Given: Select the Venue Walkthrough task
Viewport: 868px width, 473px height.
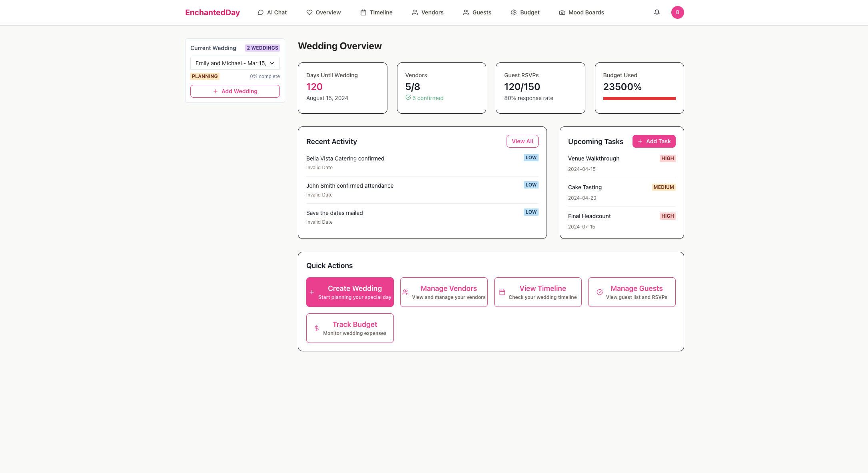Looking at the screenshot, I should (x=593, y=158).
